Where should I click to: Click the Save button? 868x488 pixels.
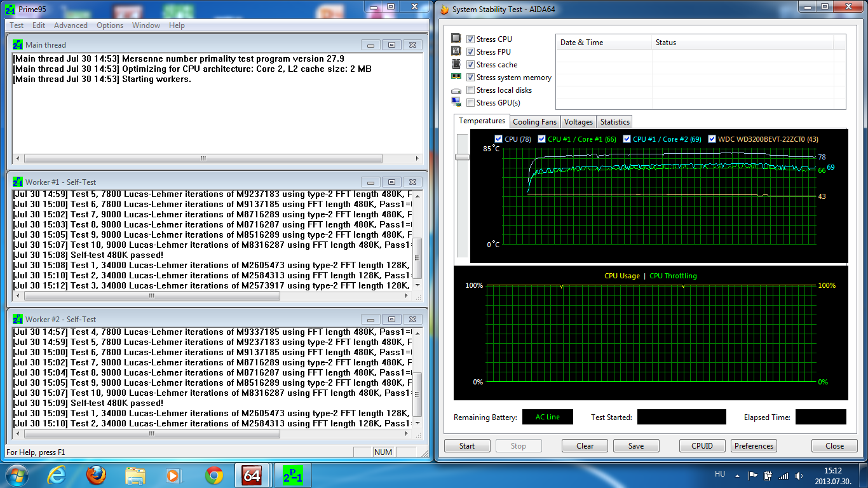point(636,446)
